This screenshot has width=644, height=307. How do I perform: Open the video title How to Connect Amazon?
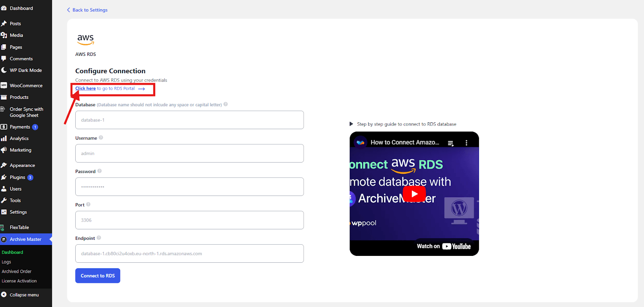click(405, 142)
